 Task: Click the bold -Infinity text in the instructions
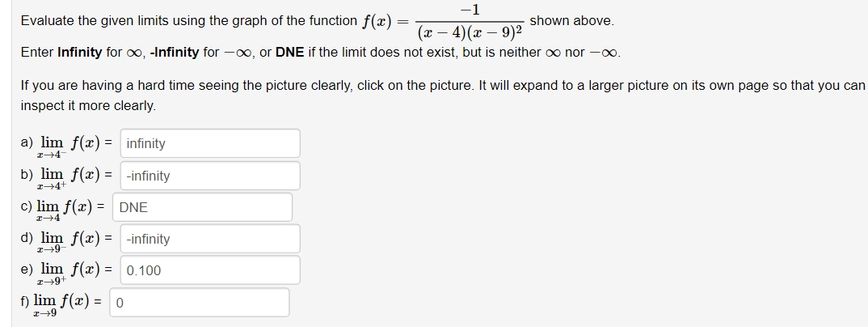tap(174, 53)
